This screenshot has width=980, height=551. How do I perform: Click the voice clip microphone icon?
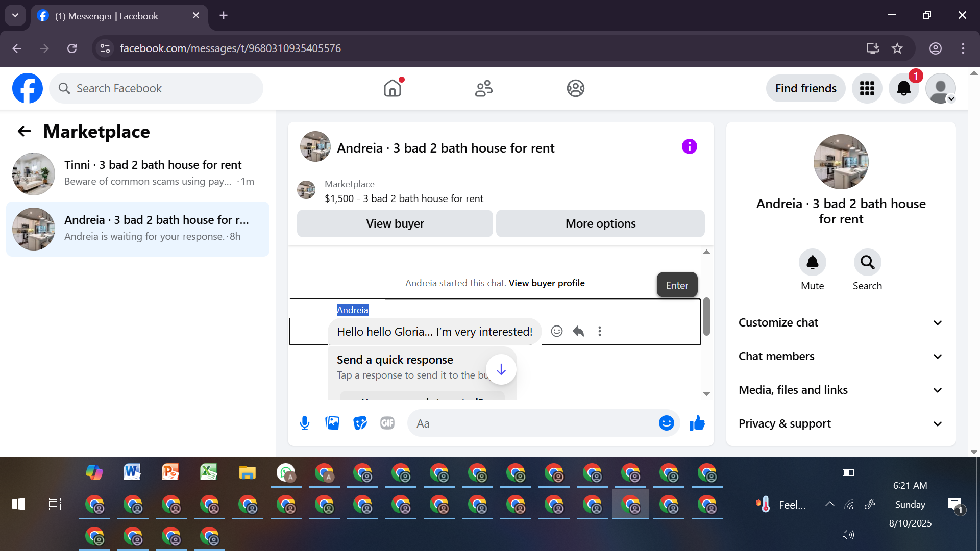(305, 423)
